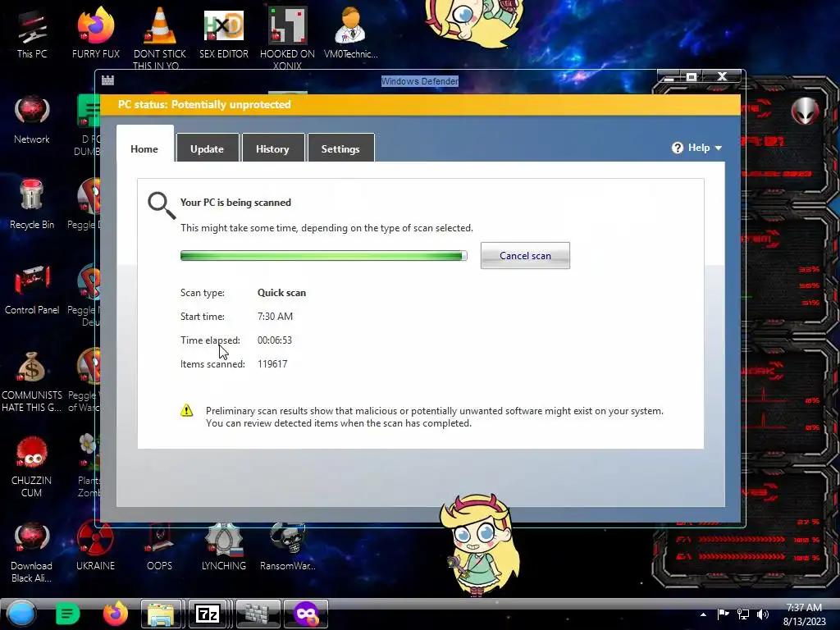Image resolution: width=840 pixels, height=630 pixels.
Task: Open 7-Zip from the taskbar
Action: tap(208, 614)
